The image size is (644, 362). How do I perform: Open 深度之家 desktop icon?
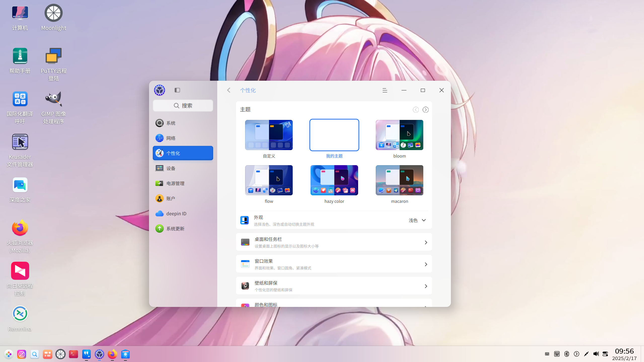coord(20,190)
